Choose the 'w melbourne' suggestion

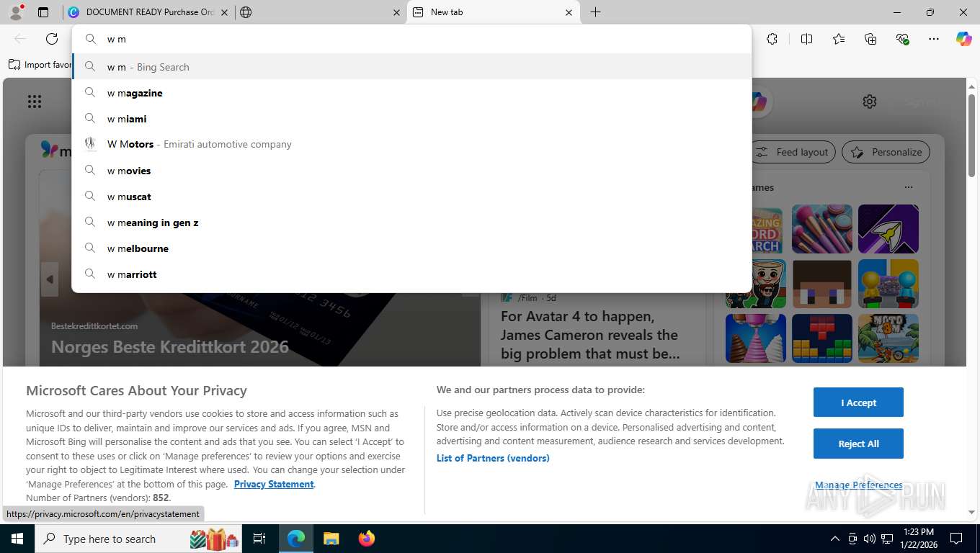coord(412,248)
